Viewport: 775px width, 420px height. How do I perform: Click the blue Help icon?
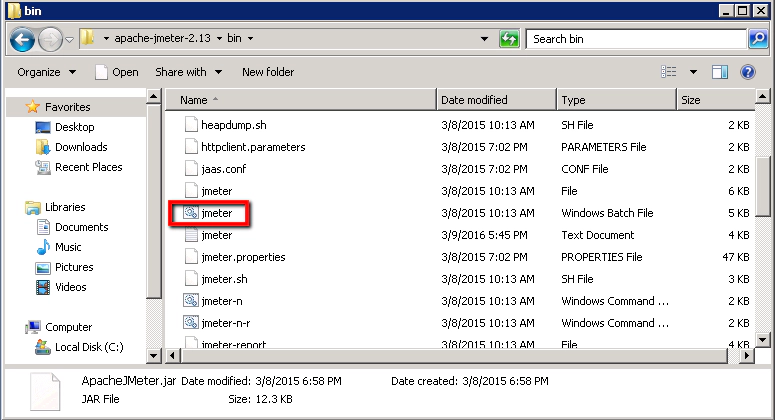click(x=748, y=72)
